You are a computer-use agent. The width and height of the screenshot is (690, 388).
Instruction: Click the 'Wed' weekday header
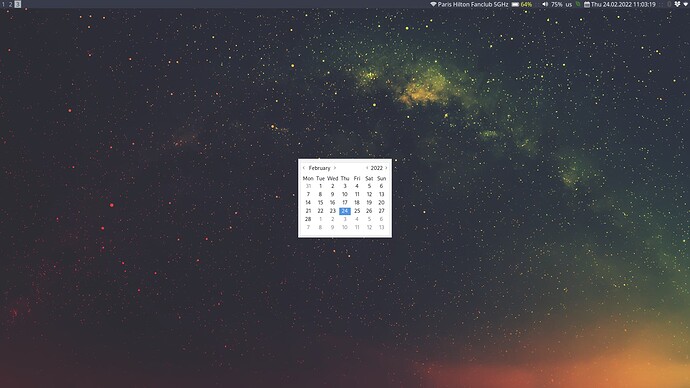coord(333,178)
